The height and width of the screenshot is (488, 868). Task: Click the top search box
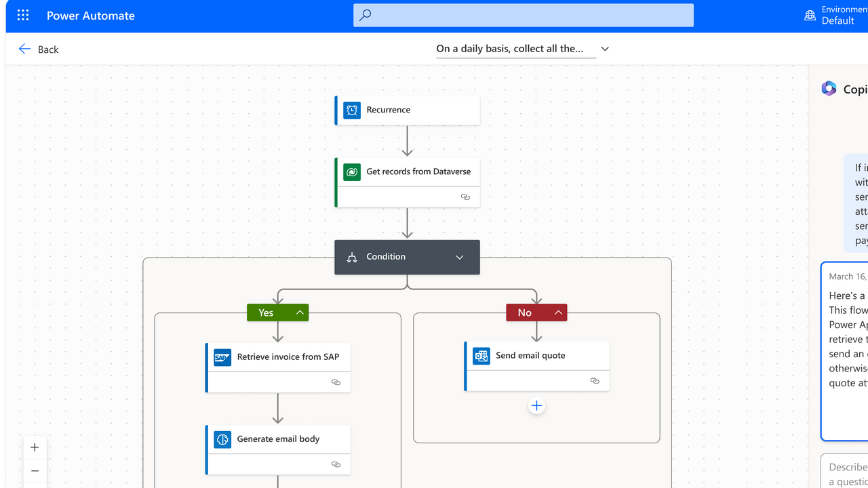click(523, 15)
